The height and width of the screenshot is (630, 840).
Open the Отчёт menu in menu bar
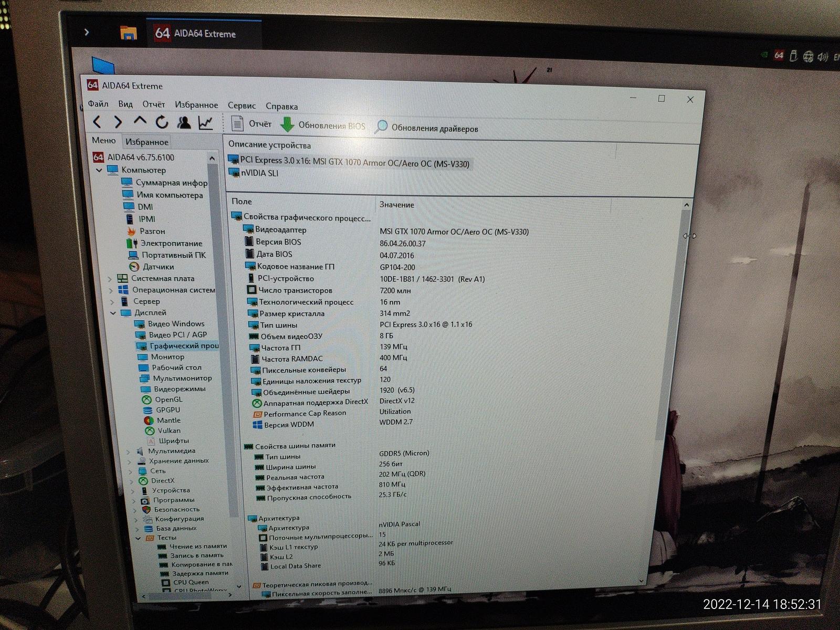[154, 104]
